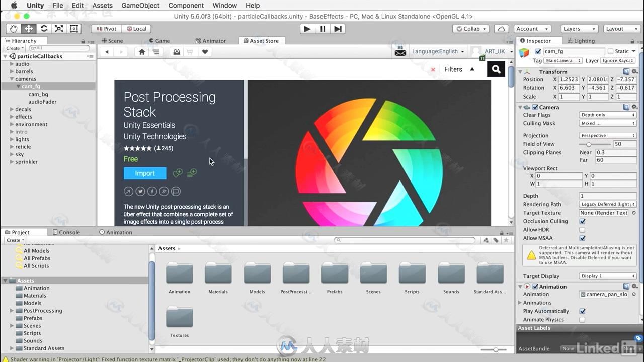Switch to the Animator tab
The image size is (644, 362).
click(211, 41)
